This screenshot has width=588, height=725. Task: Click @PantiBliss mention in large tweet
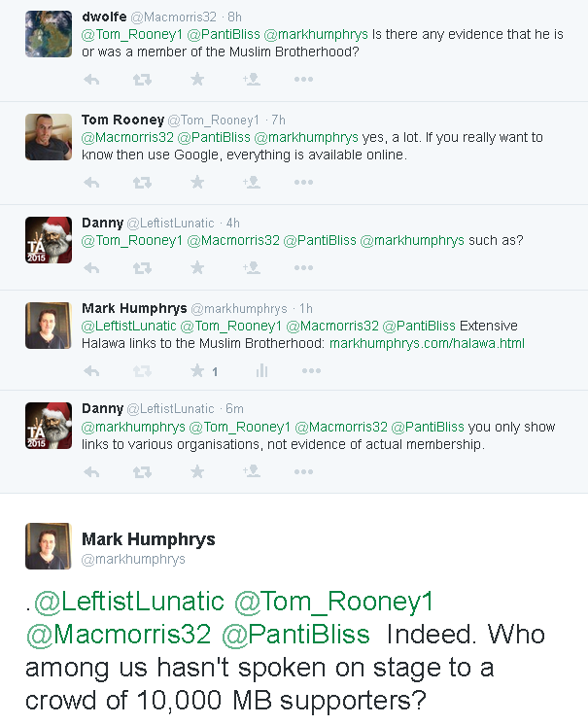295,636
